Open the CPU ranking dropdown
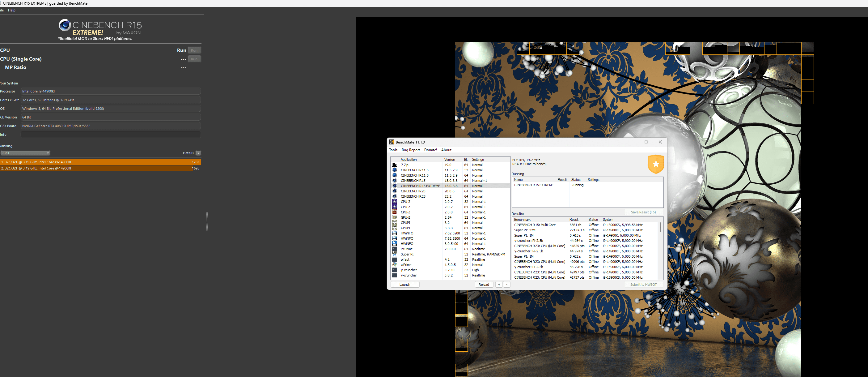This screenshot has height=377, width=868. coord(26,153)
